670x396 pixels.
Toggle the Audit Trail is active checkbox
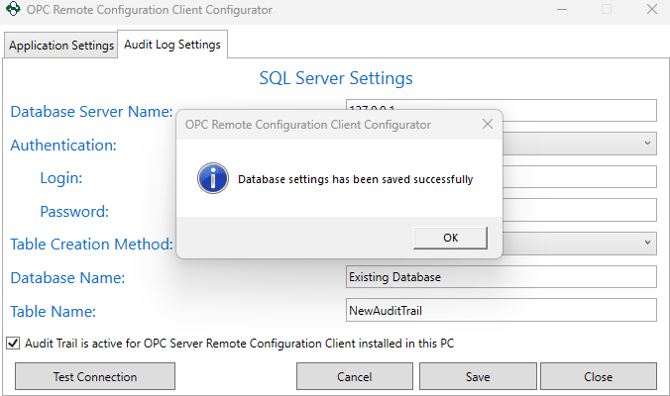13,343
